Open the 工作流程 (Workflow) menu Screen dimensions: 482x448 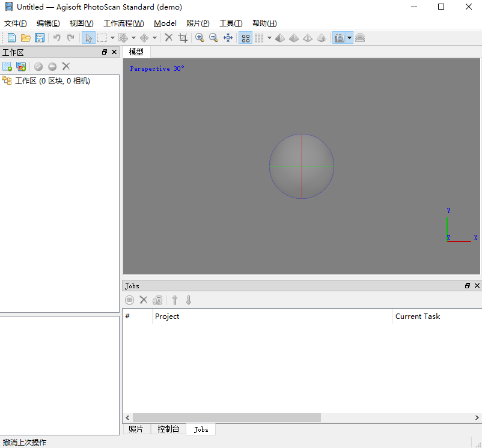[x=123, y=23]
